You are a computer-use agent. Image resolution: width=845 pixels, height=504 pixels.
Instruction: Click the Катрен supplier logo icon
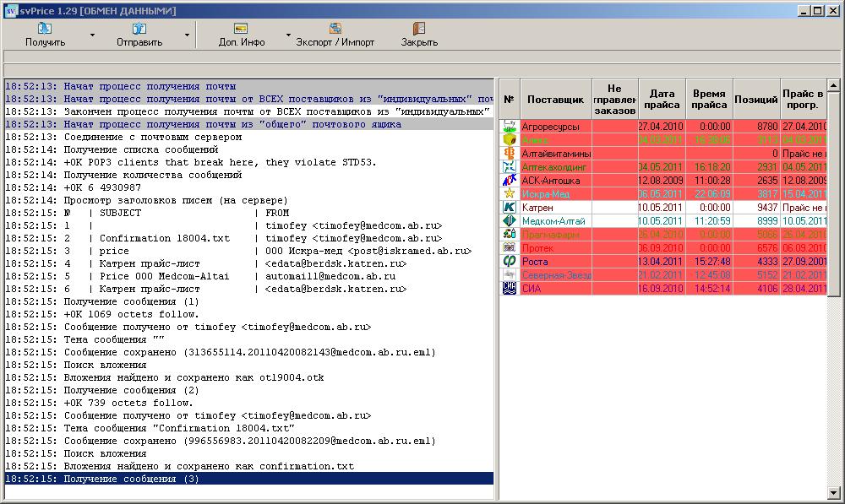pos(510,207)
